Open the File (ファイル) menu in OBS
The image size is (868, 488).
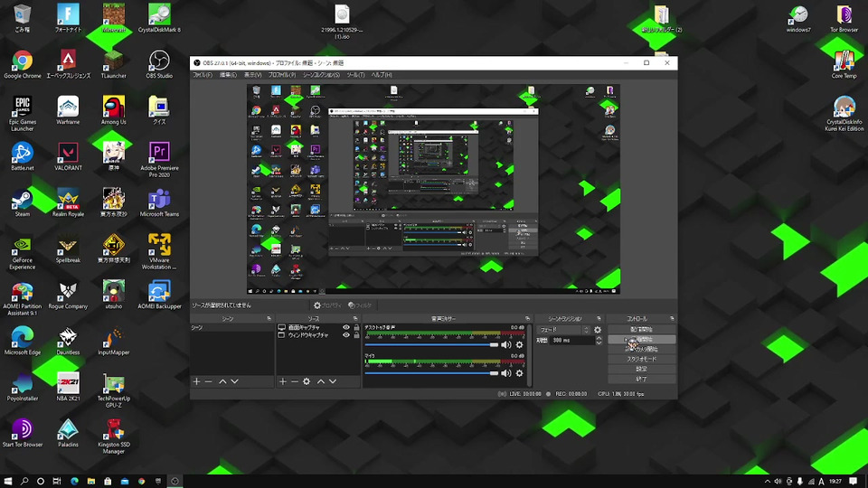tap(202, 75)
